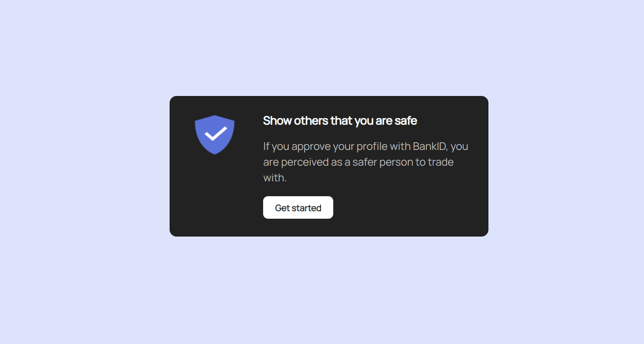Image resolution: width=644 pixels, height=344 pixels.
Task: Click the last description line "with."
Action: (x=275, y=178)
